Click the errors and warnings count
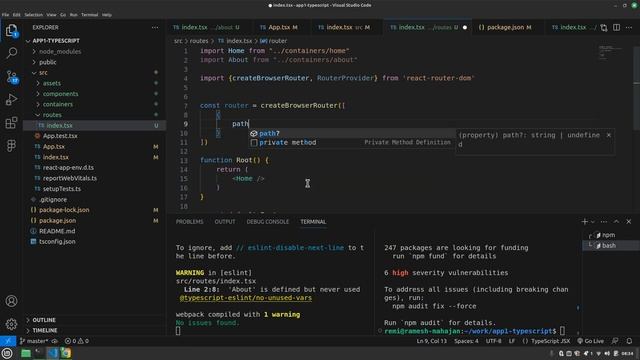The image size is (640, 360). point(77,341)
